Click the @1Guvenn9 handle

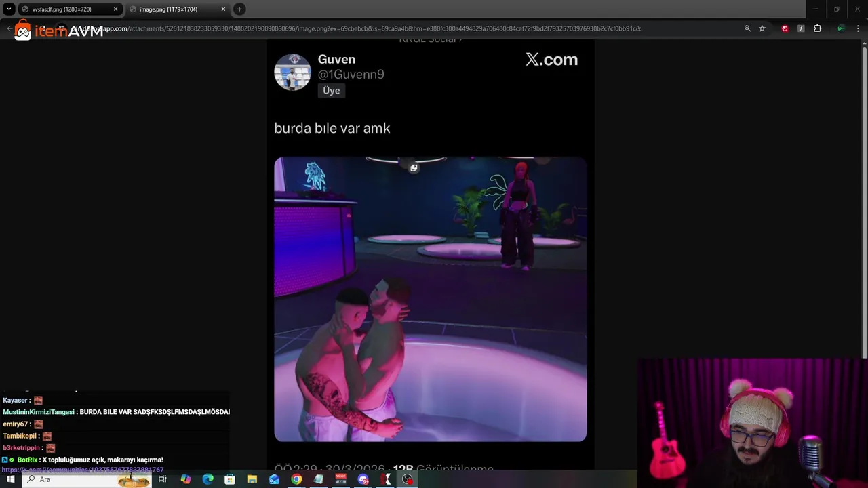351,75
